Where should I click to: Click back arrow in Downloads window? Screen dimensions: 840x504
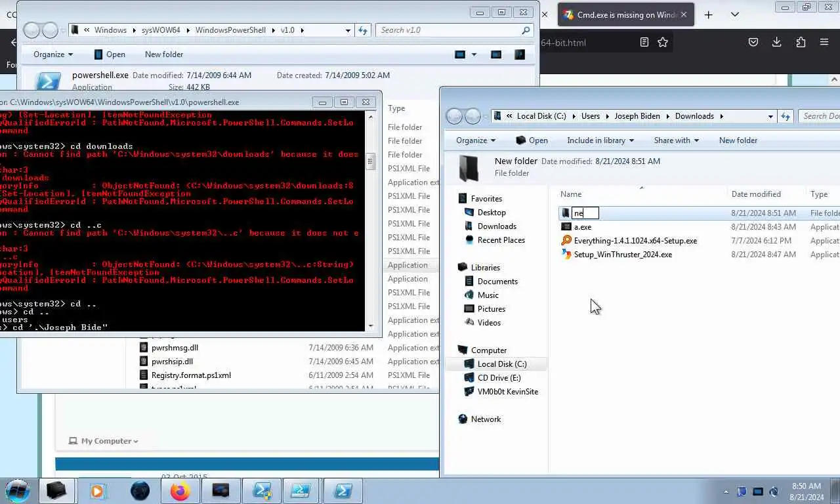click(x=454, y=116)
